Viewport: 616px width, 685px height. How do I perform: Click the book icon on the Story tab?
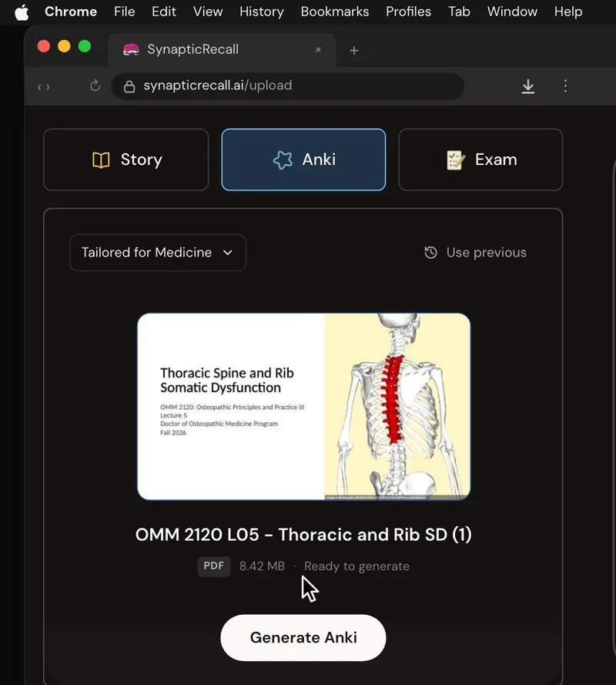(x=101, y=160)
